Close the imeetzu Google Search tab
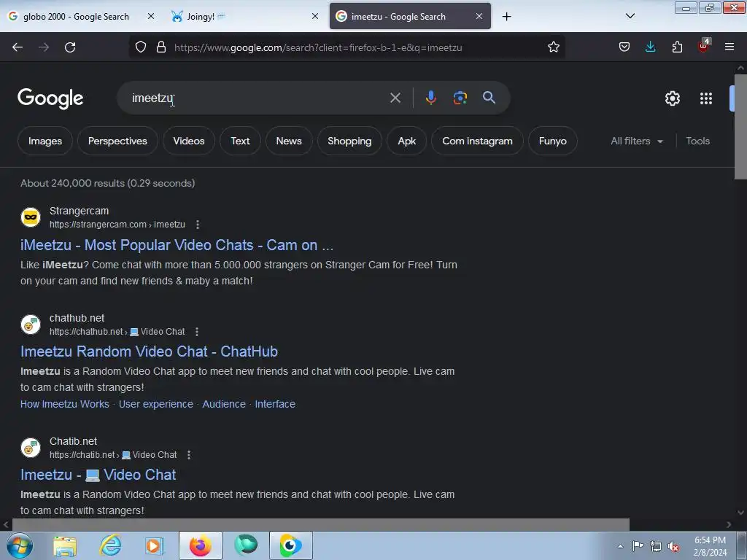Screen dimensions: 747x560 click(x=479, y=16)
